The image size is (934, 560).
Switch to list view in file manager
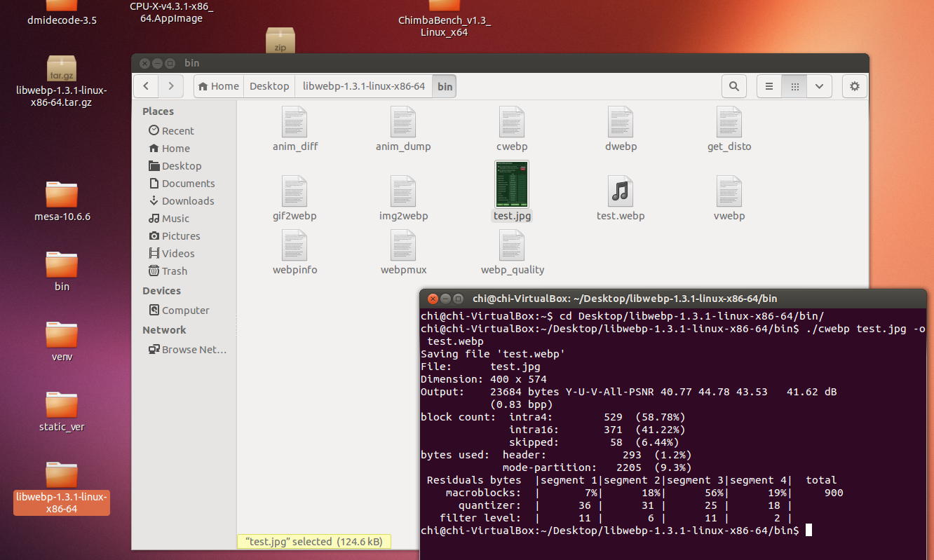tap(769, 86)
